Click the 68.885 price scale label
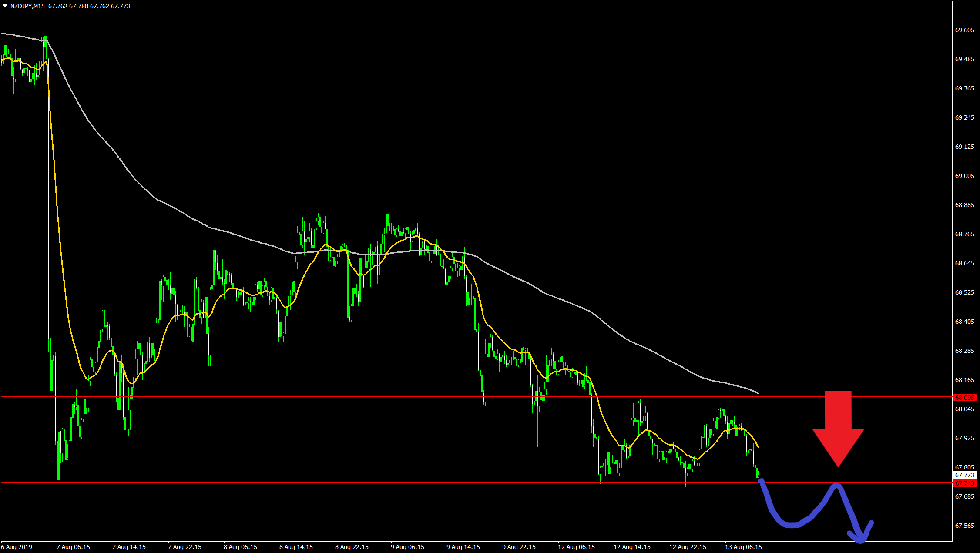 coord(964,205)
